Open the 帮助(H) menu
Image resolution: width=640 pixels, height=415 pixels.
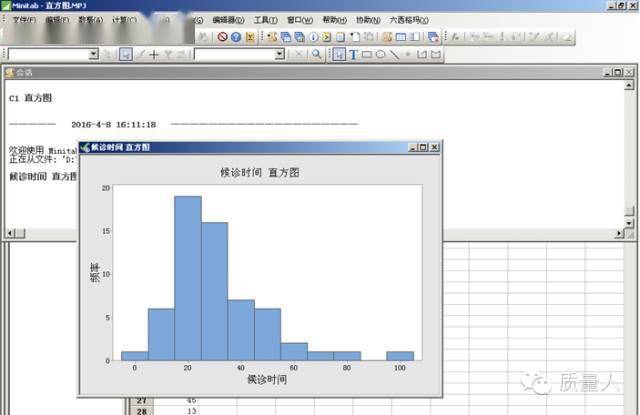click(x=335, y=20)
